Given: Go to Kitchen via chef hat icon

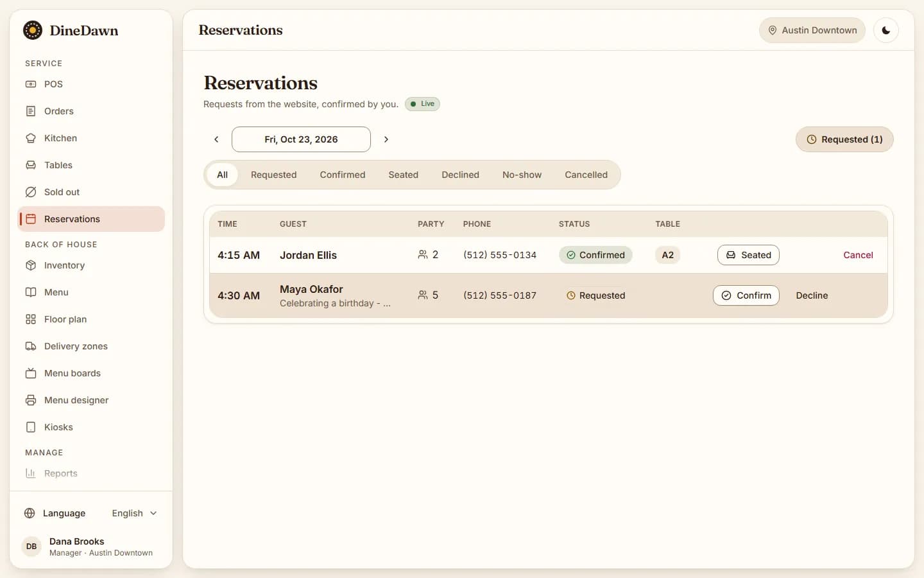Looking at the screenshot, I should (31, 138).
